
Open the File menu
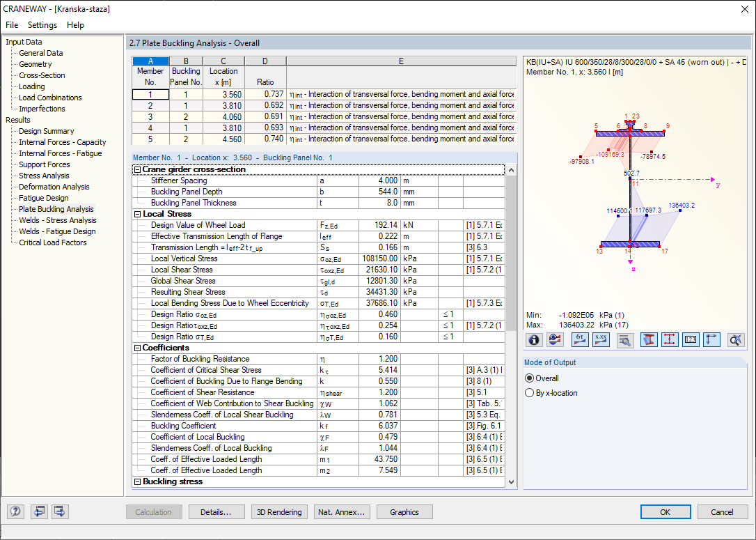[12, 25]
